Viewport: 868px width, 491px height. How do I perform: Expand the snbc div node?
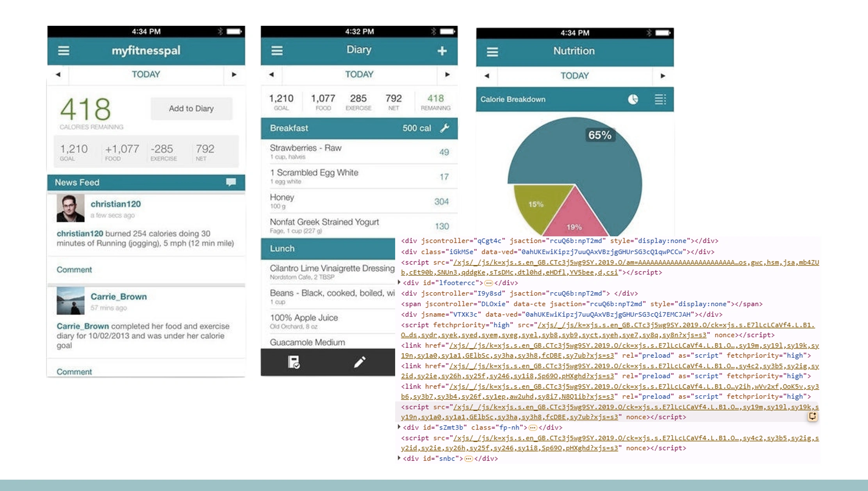[x=399, y=459]
